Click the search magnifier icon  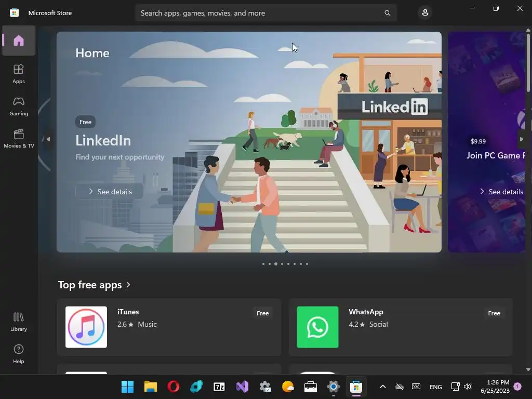[387, 13]
